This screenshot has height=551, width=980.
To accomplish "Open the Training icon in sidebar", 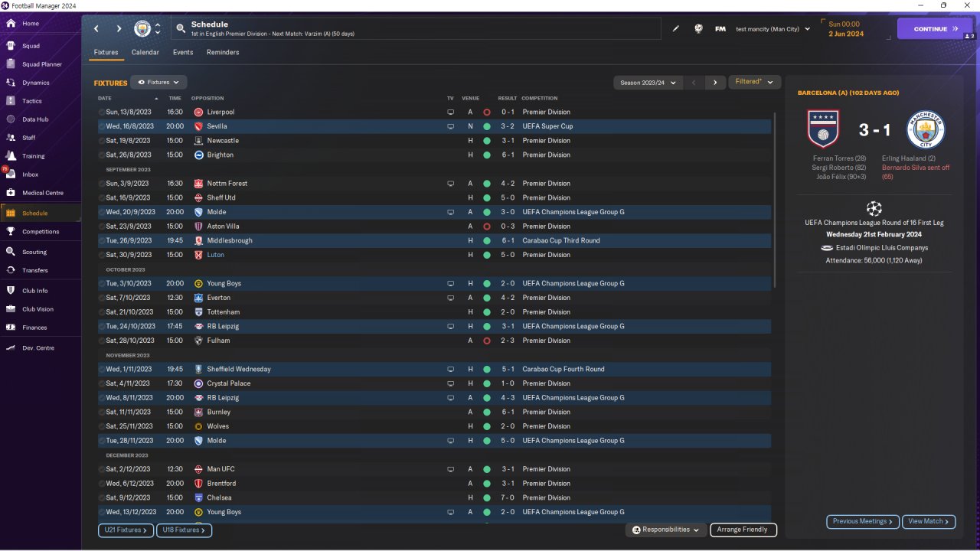I will pyautogui.click(x=11, y=156).
